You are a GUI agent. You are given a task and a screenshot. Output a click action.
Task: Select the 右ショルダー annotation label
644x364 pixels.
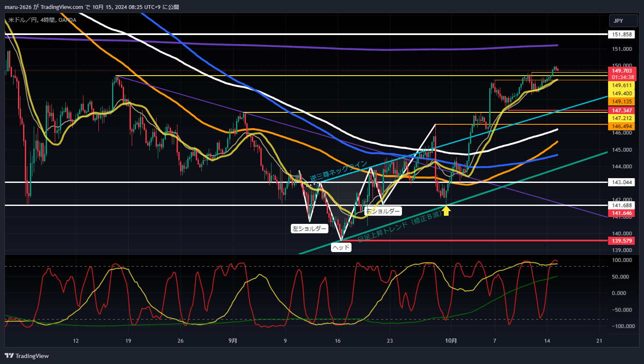383,211
